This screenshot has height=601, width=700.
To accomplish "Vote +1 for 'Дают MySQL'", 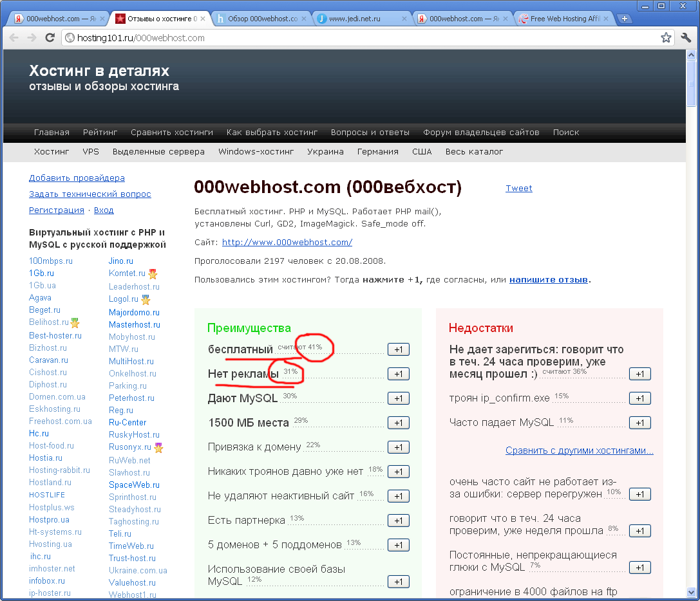I will click(x=399, y=398).
